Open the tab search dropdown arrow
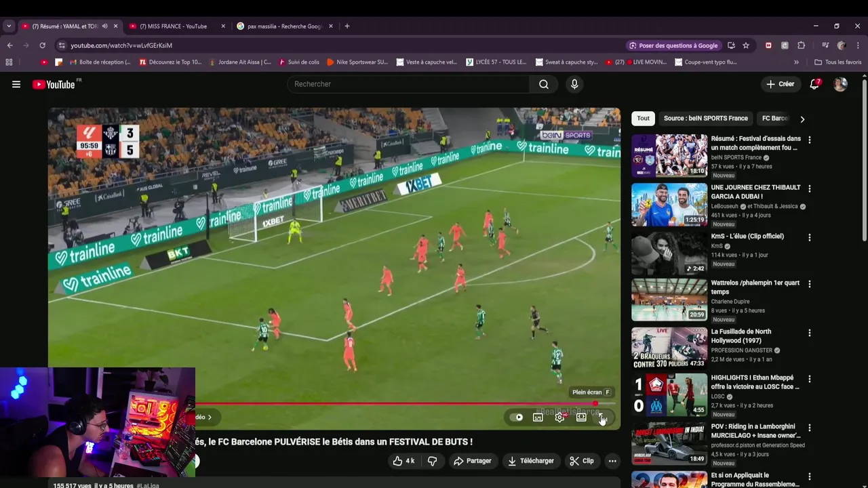The height and width of the screenshot is (488, 868). [x=9, y=26]
